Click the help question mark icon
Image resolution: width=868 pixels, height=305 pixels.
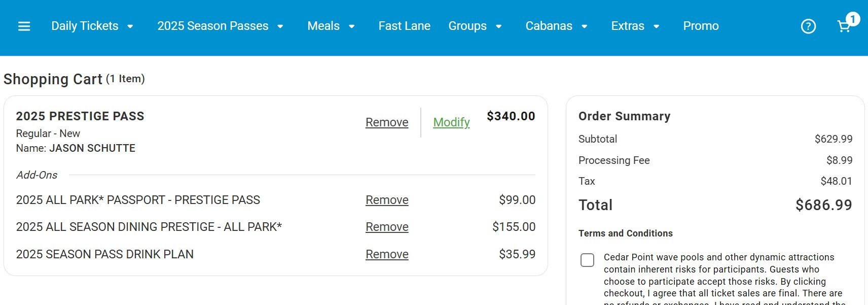(808, 26)
